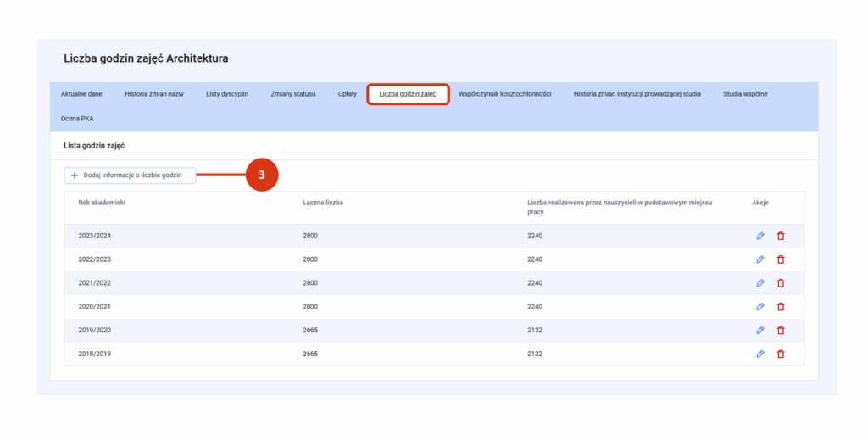Viewport: 868px width, 440px height.
Task: Remove the 2022/2023 row with trash icon
Action: point(781,259)
